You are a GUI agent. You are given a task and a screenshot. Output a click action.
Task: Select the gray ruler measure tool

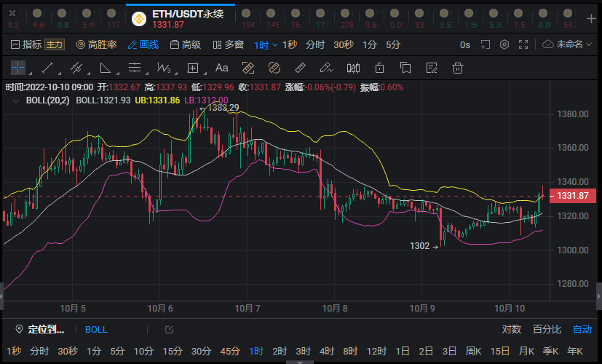[x=300, y=68]
